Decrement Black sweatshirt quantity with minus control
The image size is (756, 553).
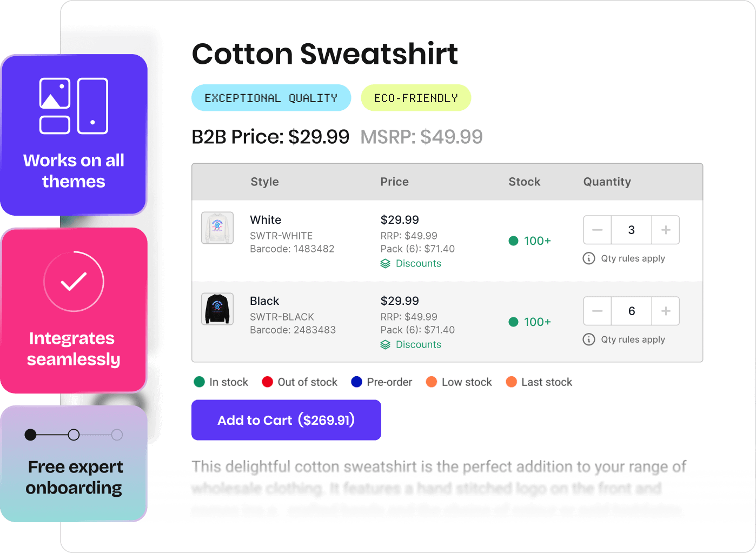click(597, 311)
